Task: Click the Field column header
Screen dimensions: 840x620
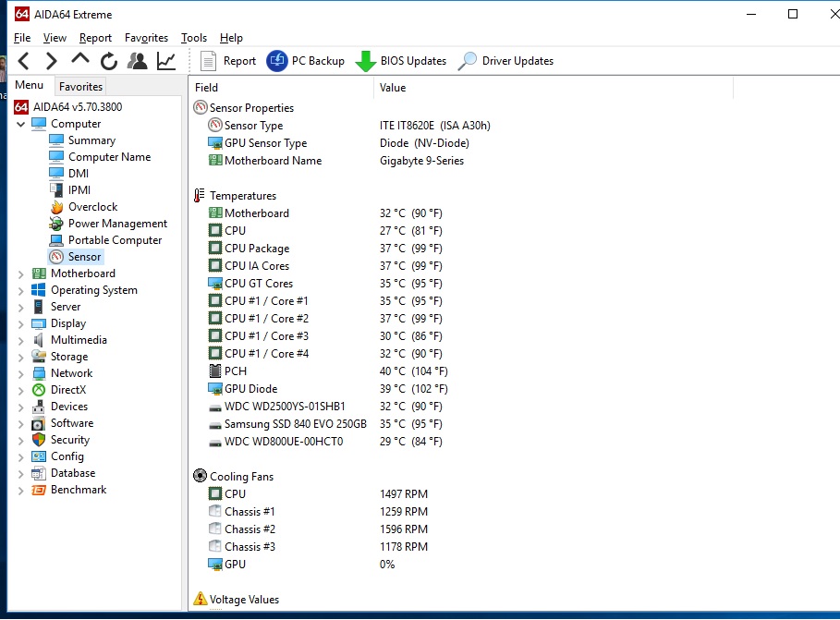Action: pyautogui.click(x=206, y=88)
